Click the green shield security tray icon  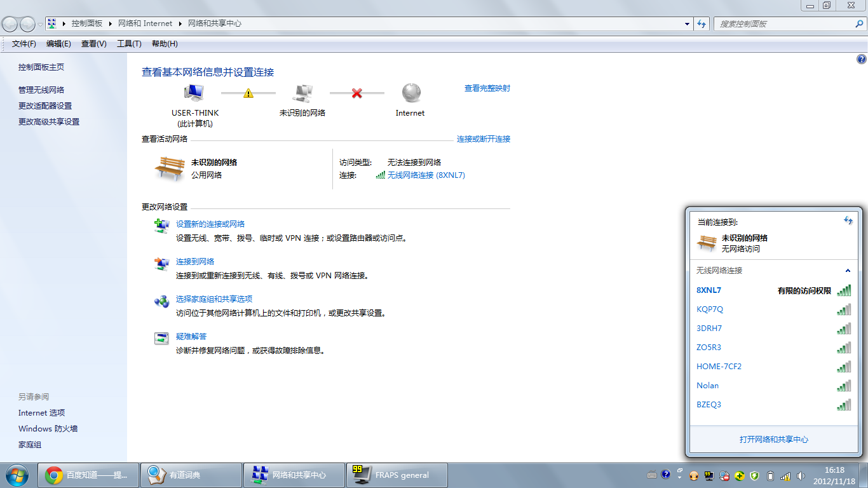pos(754,475)
